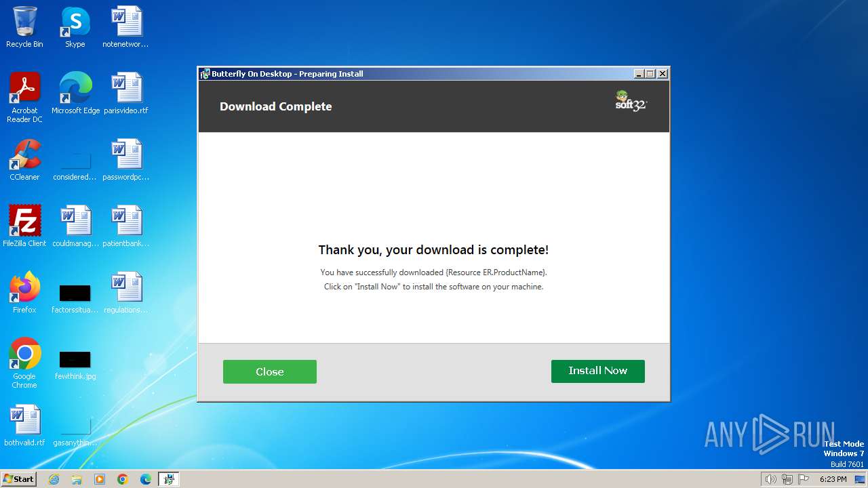The height and width of the screenshot is (488, 868).
Task: Select the patientbank... document icon
Action: [x=126, y=227]
